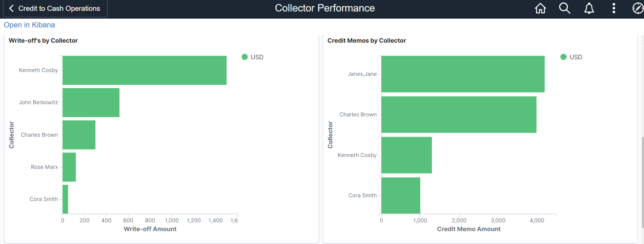This screenshot has width=644, height=244.
Task: Click the Credit Memos by Collector title
Action: pos(367,41)
